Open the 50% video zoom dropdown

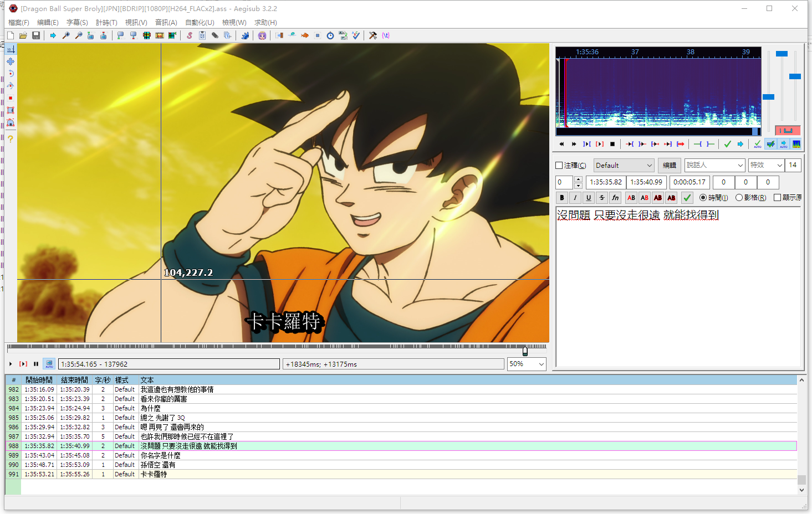527,364
